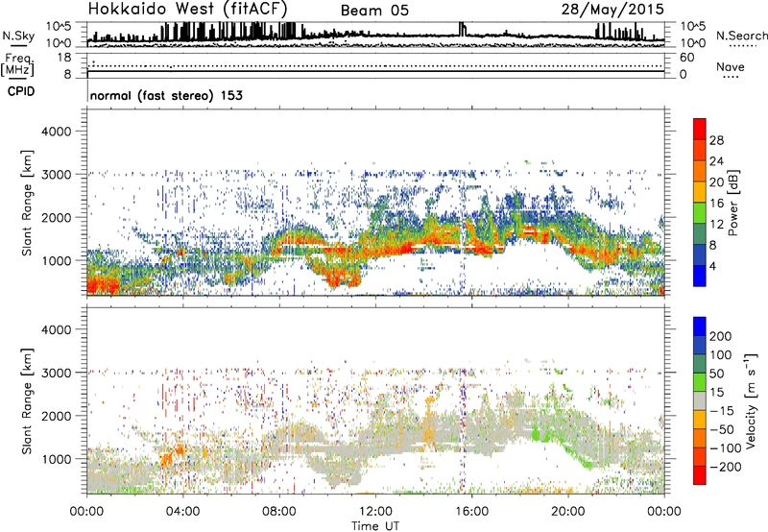Click "3000" on the power panel axis
This screenshot has width=768, height=532.
(56, 175)
